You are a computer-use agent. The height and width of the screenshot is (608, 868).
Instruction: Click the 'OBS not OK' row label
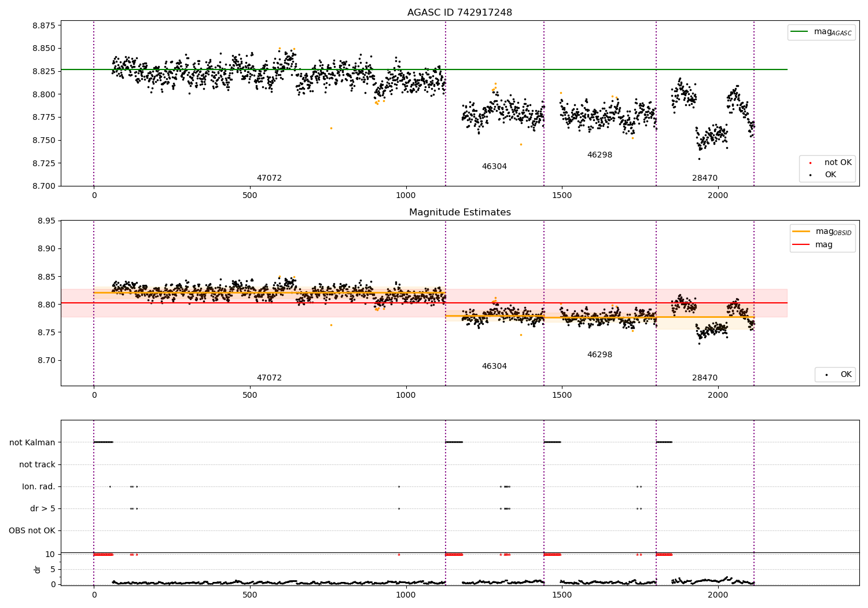(x=32, y=531)
